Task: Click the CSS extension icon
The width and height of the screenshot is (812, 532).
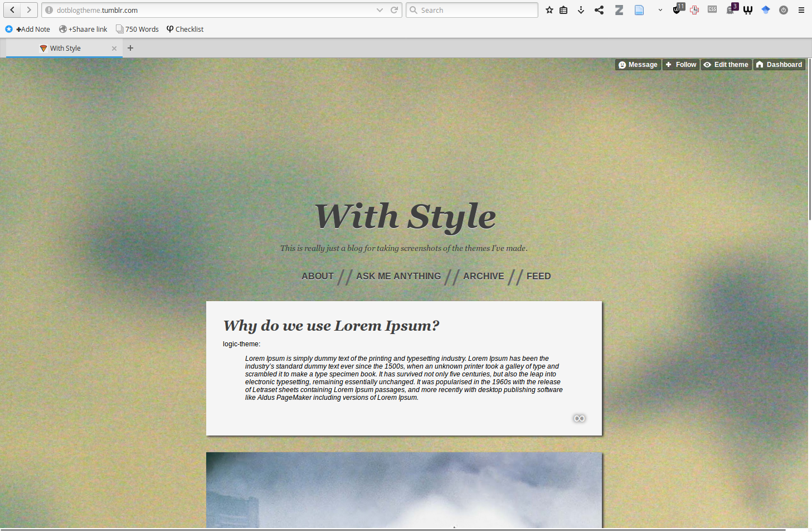Action: pyautogui.click(x=712, y=9)
